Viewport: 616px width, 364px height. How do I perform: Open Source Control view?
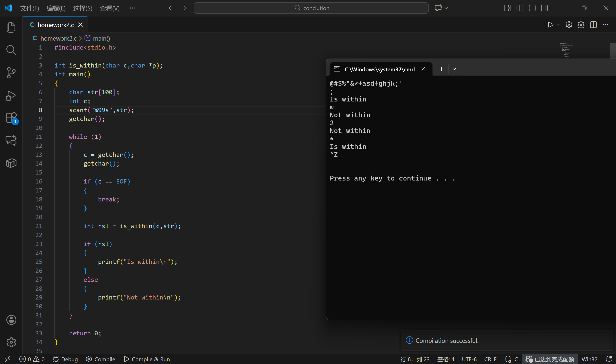point(11,73)
